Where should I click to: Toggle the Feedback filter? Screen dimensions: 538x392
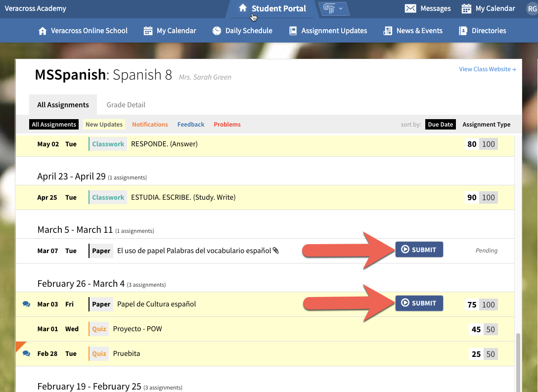pos(190,124)
